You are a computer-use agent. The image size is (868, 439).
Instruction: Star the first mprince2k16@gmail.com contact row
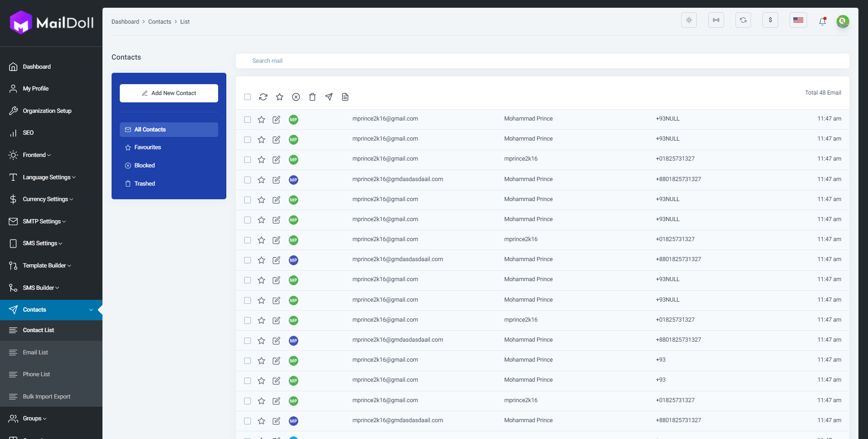click(261, 120)
